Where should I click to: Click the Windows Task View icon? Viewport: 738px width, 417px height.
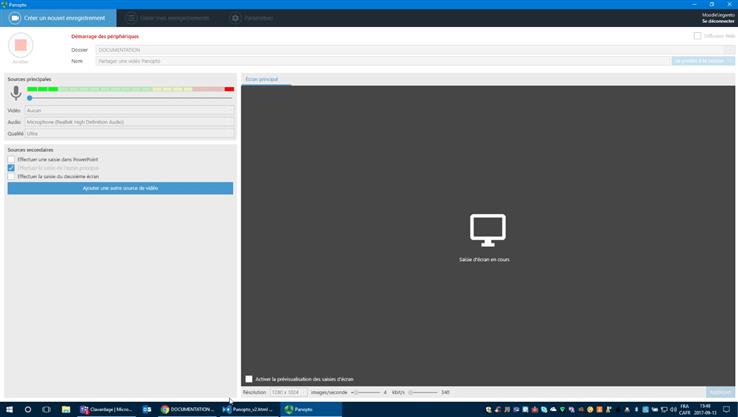46,409
